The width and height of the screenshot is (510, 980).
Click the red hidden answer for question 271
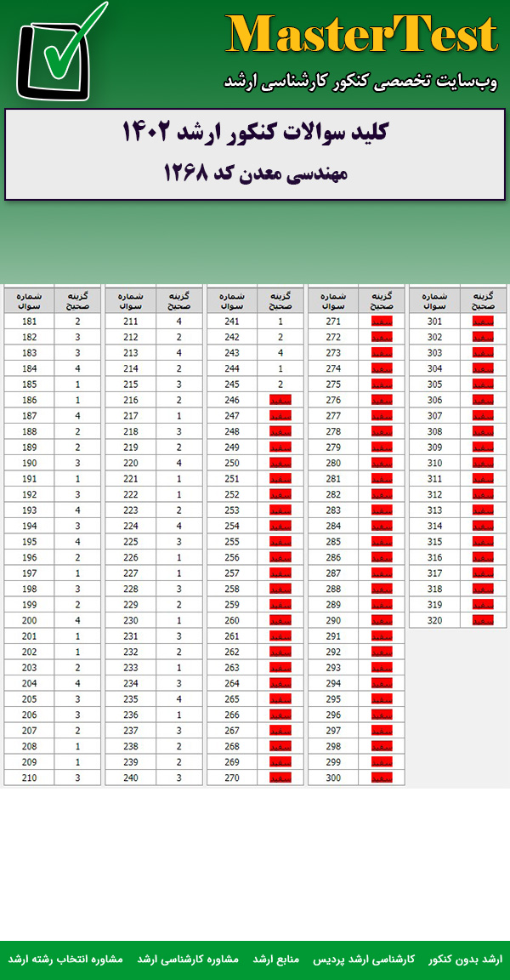382,322
